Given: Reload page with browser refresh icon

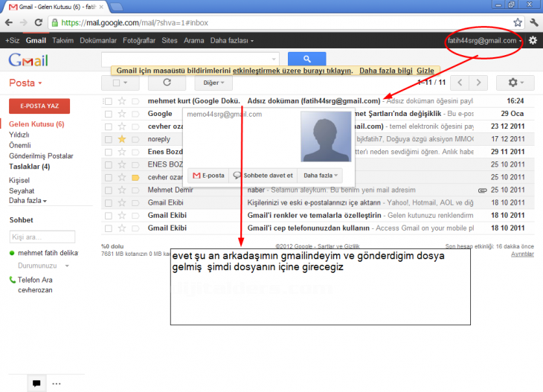Looking at the screenshot, I should point(39,22).
